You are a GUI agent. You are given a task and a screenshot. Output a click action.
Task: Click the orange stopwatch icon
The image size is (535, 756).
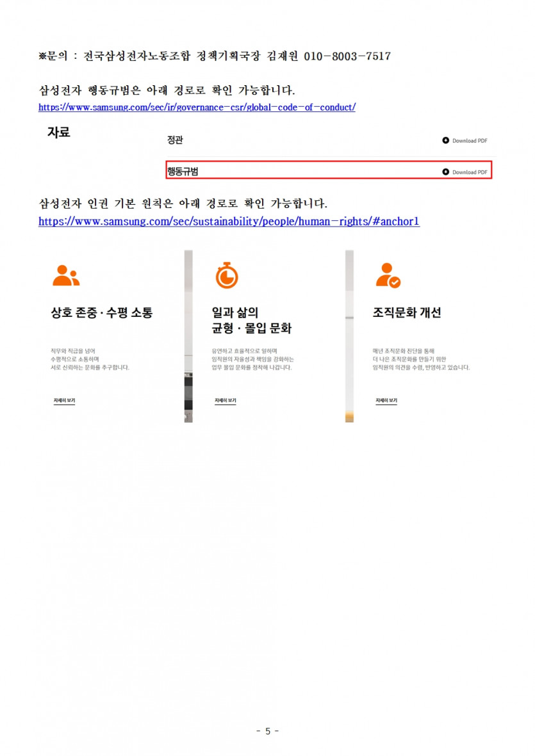point(227,275)
